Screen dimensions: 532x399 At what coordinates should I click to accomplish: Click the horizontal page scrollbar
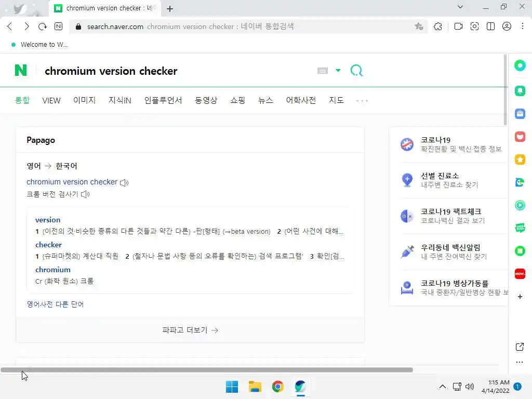point(207,370)
